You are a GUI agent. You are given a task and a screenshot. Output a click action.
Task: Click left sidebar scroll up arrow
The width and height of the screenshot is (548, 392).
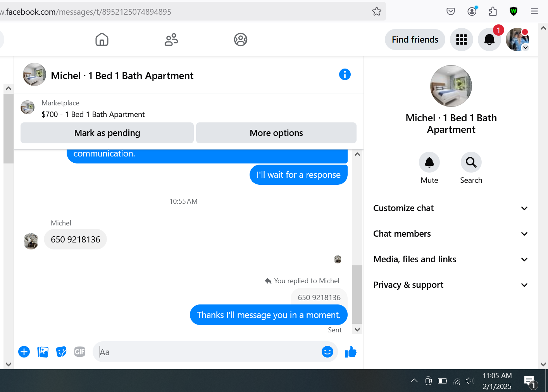point(9,88)
